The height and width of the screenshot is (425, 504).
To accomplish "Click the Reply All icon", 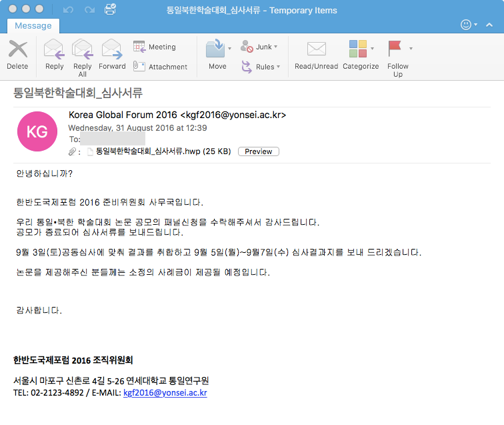I will [x=83, y=54].
